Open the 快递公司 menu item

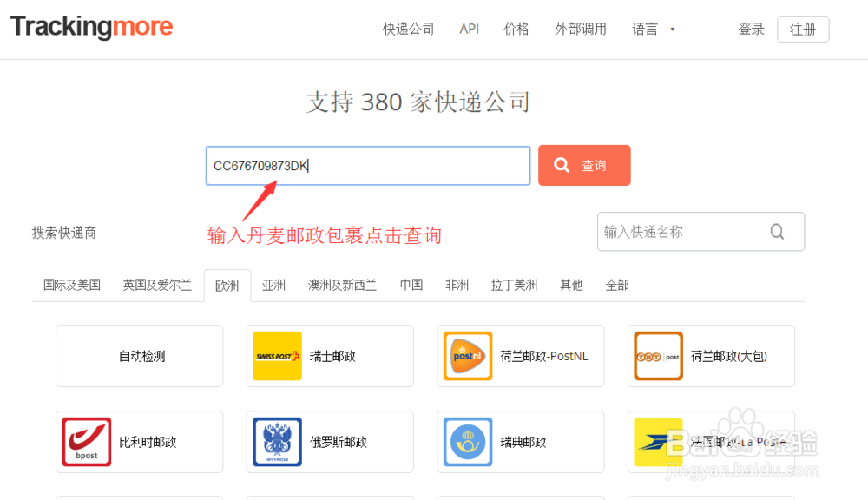408,29
